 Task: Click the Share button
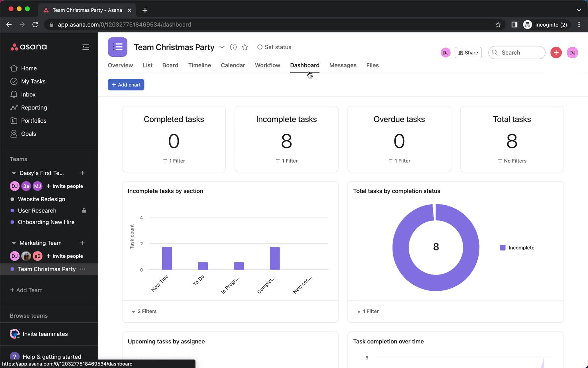tap(468, 52)
